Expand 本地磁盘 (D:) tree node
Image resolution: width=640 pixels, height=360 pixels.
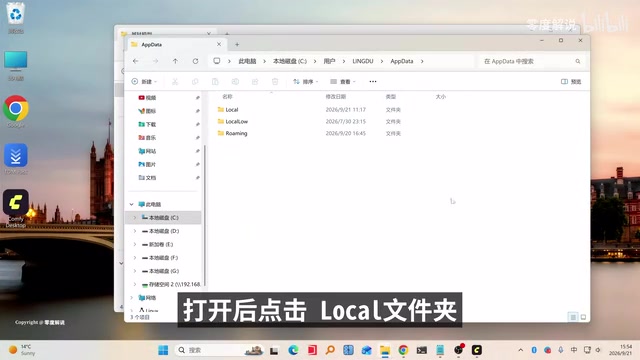tap(135, 231)
